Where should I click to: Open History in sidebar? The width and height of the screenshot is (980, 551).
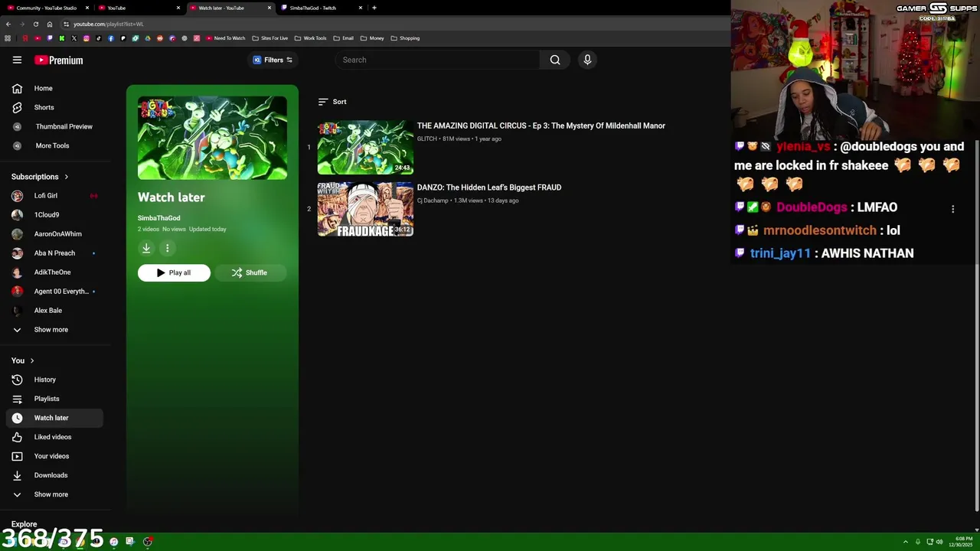54,380
